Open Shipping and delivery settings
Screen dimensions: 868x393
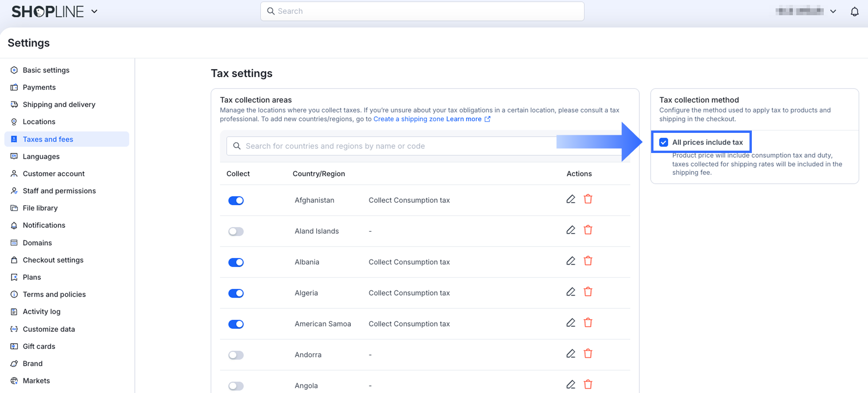pos(59,104)
